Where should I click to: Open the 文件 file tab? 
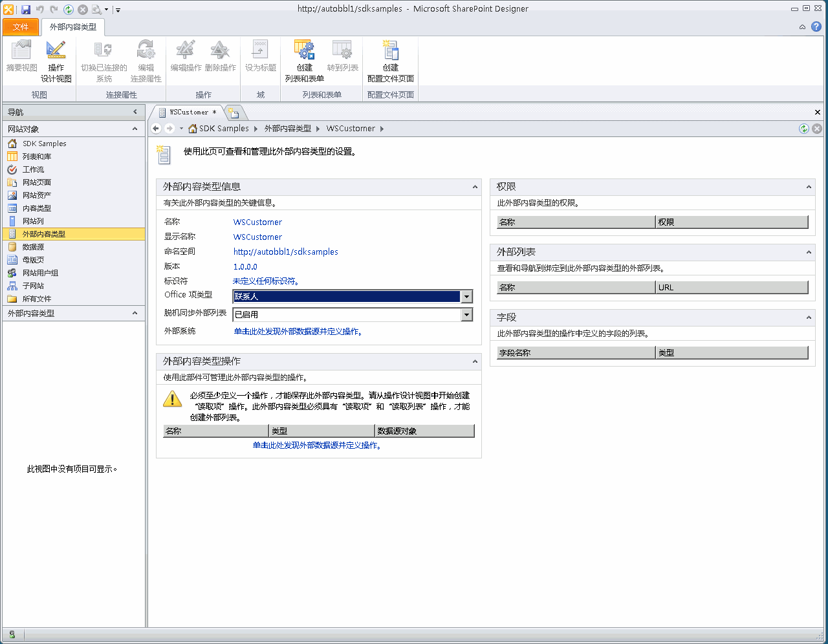click(21, 27)
